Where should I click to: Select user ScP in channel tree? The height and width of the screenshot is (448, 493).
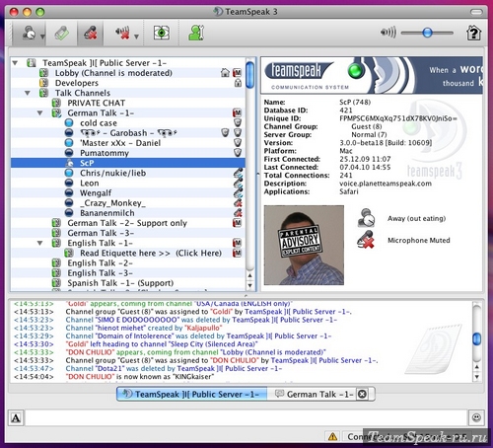[128, 163]
